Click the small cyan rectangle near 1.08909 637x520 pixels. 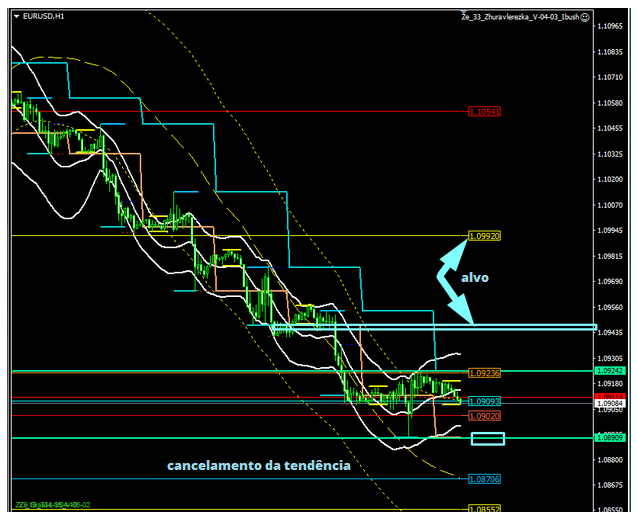[x=487, y=438]
